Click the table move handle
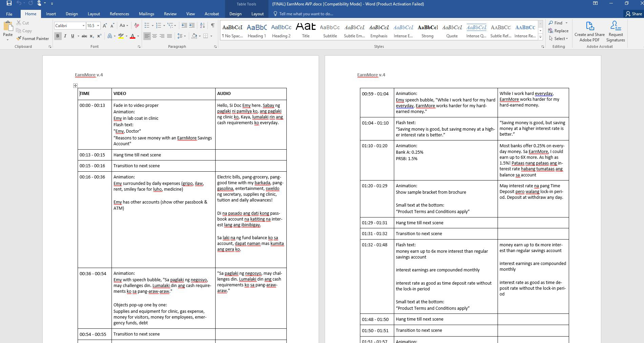644x343 pixels. click(75, 85)
